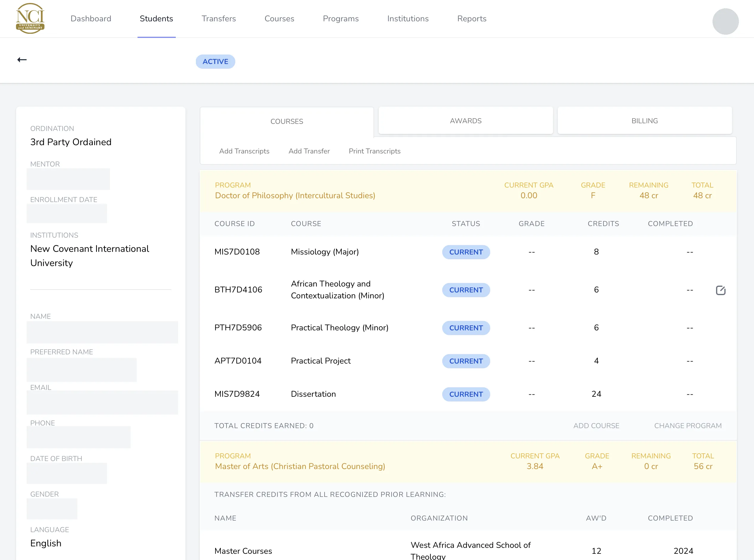This screenshot has height=560, width=754.
Task: Click CURRENT status for Dissertation
Action: pyautogui.click(x=466, y=394)
